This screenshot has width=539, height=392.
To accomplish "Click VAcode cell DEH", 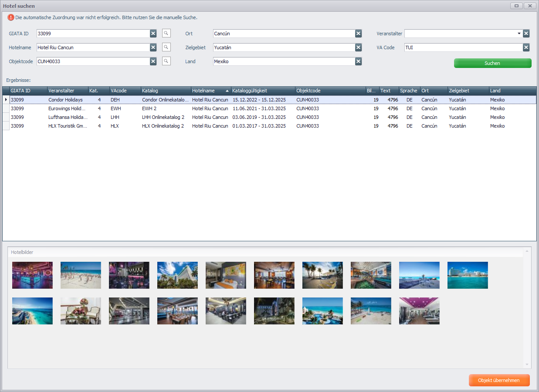I will coord(125,100).
